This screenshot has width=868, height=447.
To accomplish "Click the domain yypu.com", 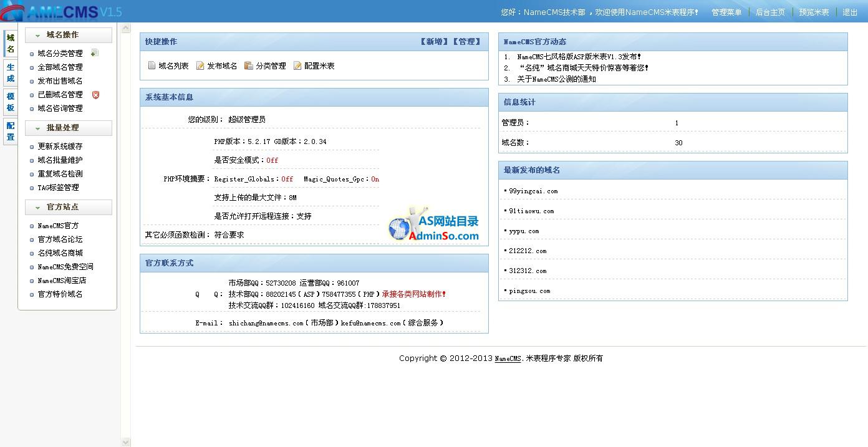I will click(524, 231).
